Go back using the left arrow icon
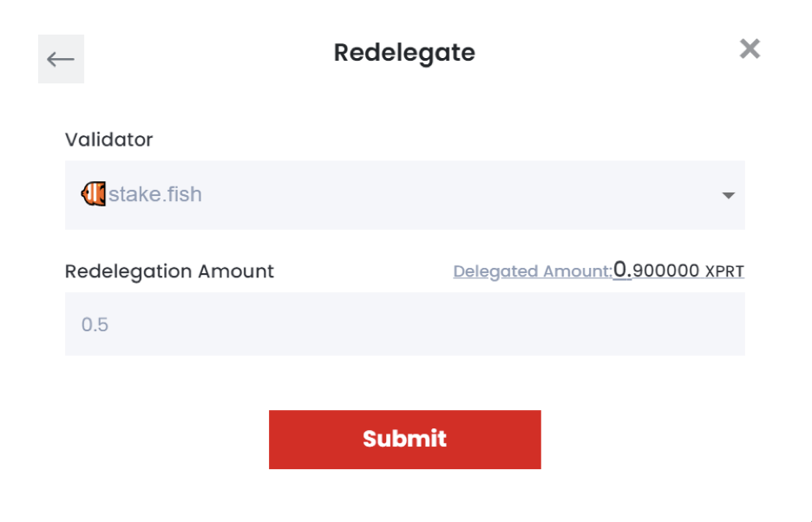This screenshot has width=812, height=522. (x=61, y=59)
